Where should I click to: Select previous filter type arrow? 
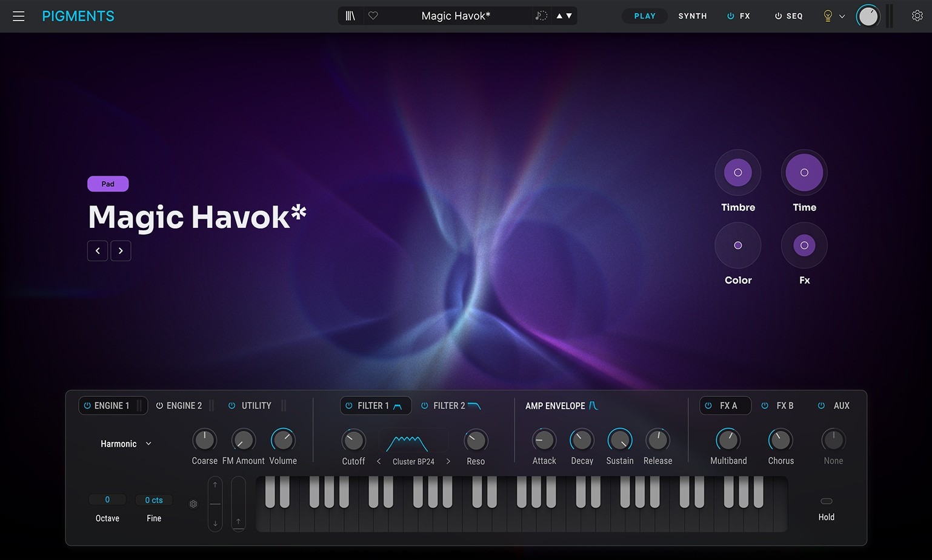379,461
